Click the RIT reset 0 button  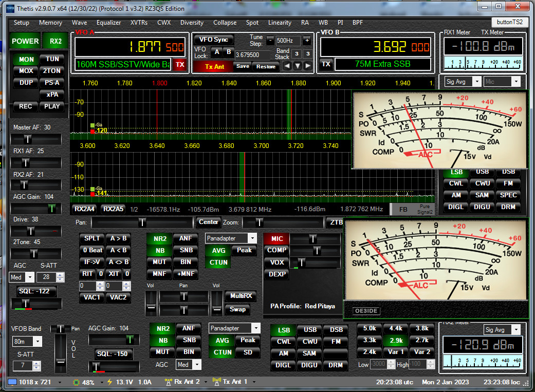101,274
